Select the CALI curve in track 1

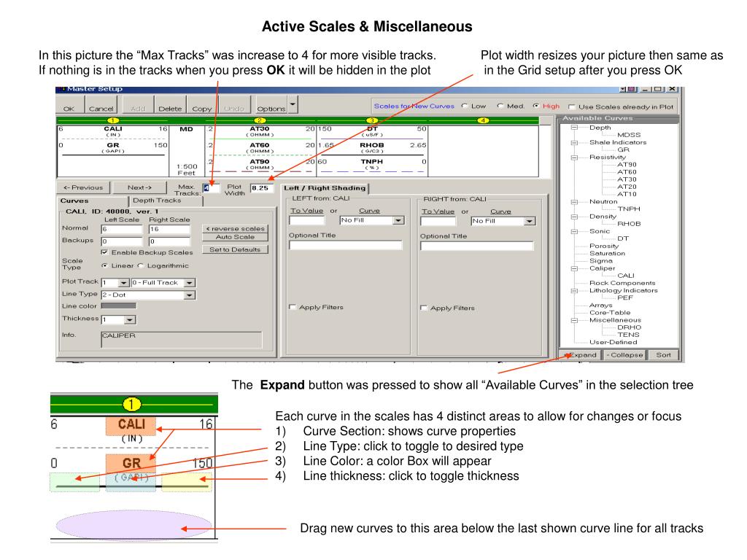(113, 128)
